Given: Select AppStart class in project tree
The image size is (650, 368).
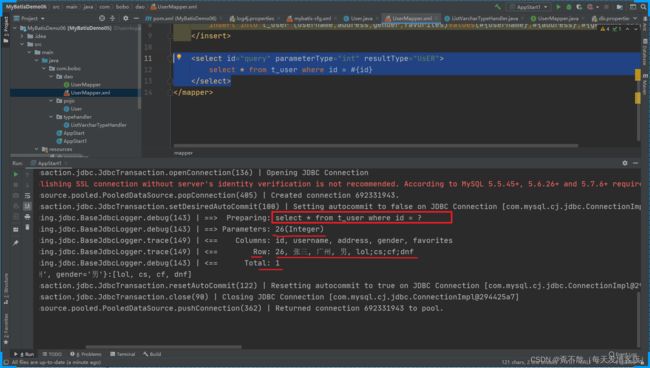Looking at the screenshot, I should tap(70, 133).
